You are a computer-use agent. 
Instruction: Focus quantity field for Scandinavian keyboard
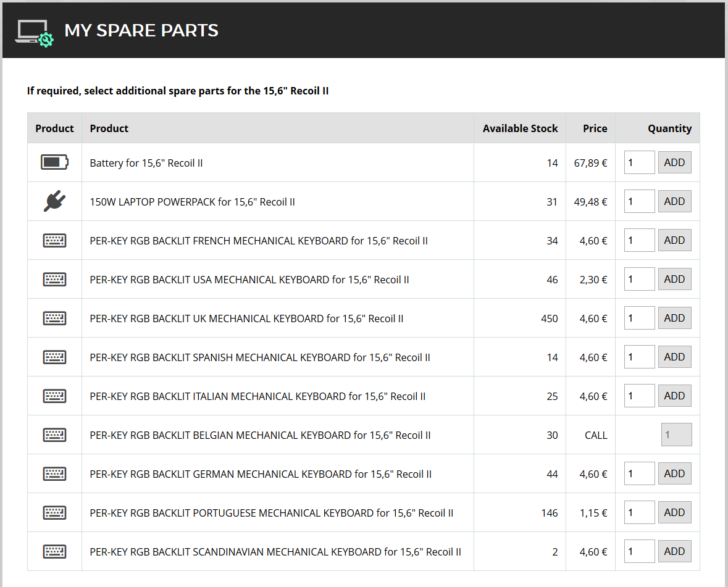tap(639, 552)
